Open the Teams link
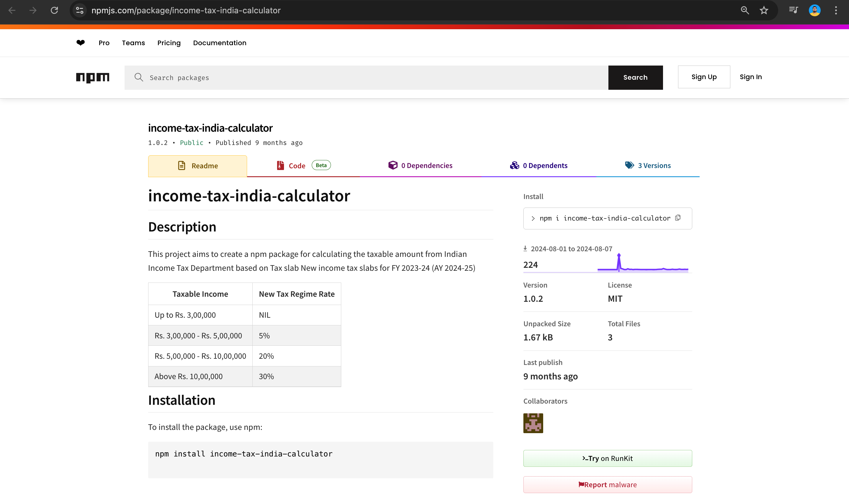Screen dimensions: 849x504 click(133, 43)
